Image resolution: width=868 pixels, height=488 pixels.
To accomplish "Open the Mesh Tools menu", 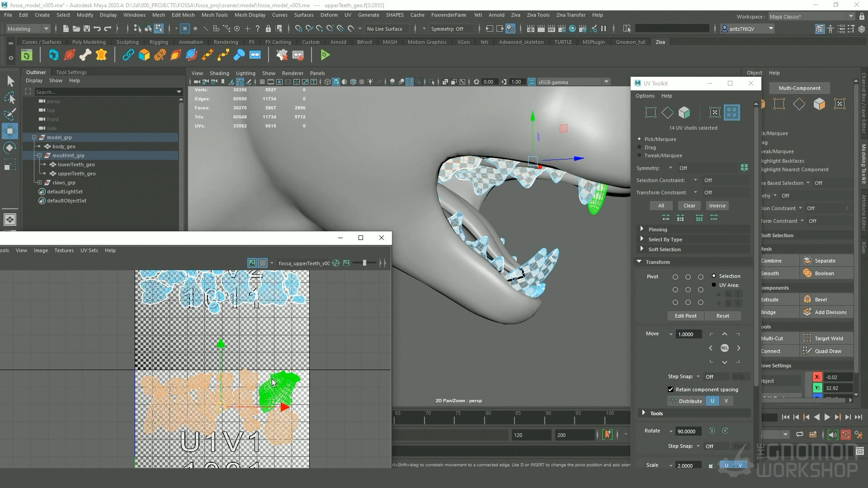I will 214,15.
